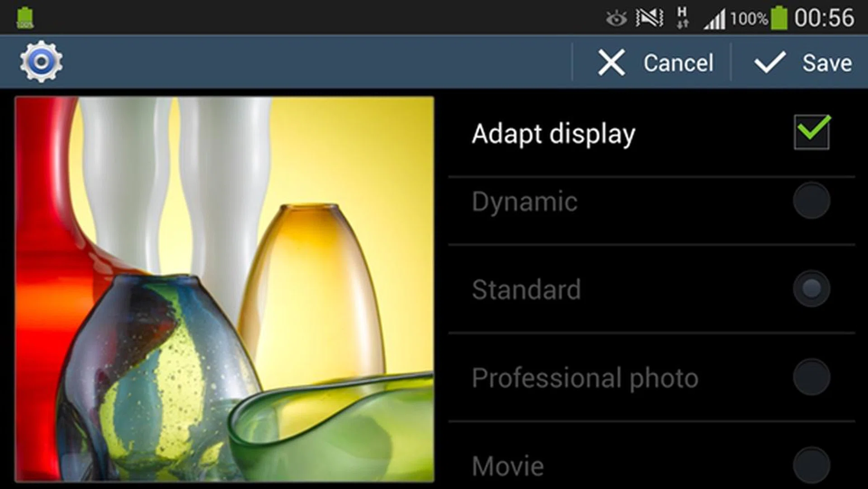Select the Standard radio button
Screen dimensions: 868x489
tap(811, 289)
